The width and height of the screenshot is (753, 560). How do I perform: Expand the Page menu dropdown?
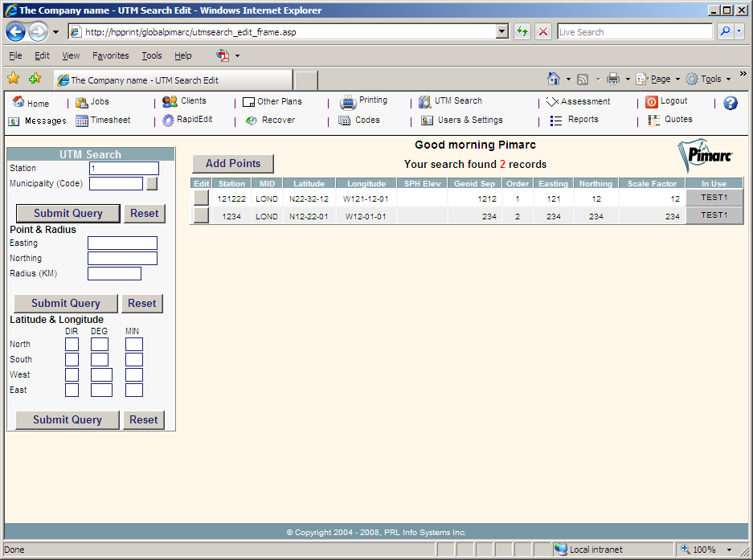tap(677, 80)
